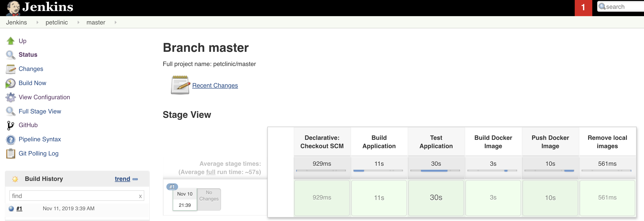Click the Build Now clock icon
644x221 pixels.
point(10,83)
